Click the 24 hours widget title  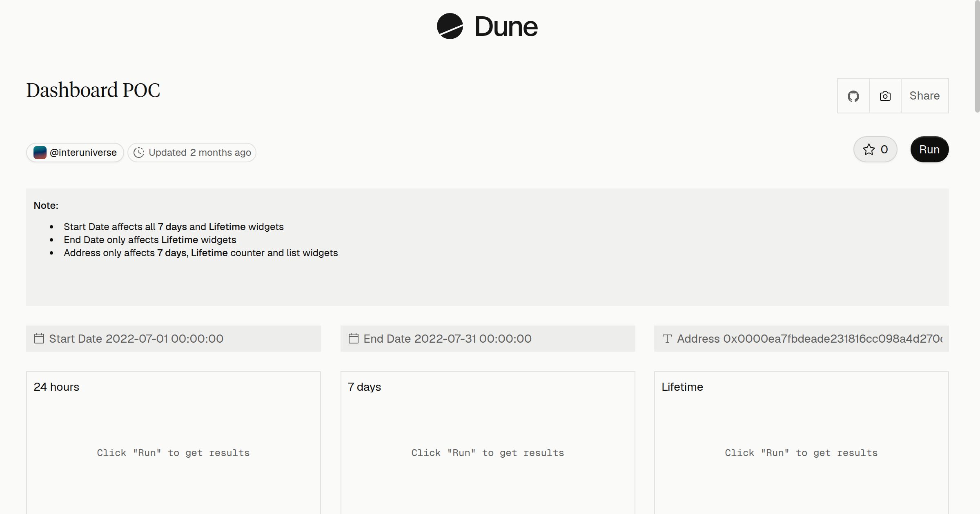coord(56,387)
